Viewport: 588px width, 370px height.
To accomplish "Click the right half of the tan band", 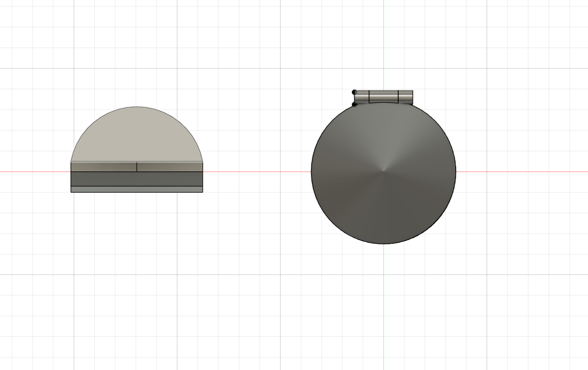I will [170, 167].
